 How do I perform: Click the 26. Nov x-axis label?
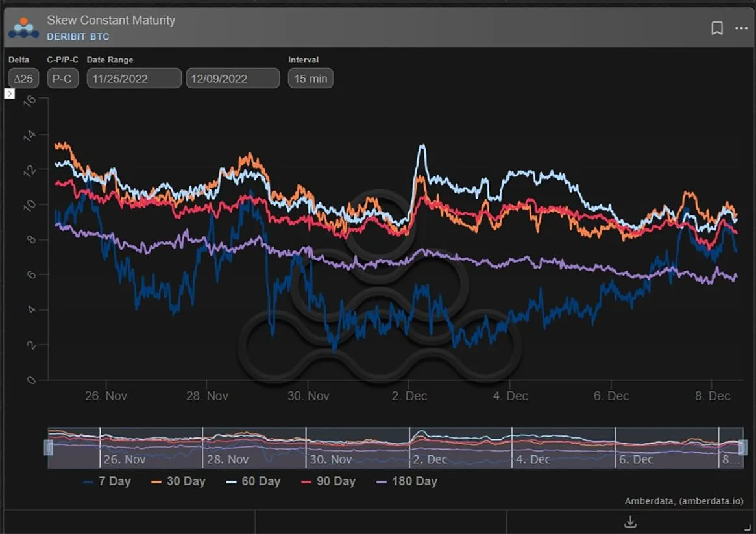[106, 396]
